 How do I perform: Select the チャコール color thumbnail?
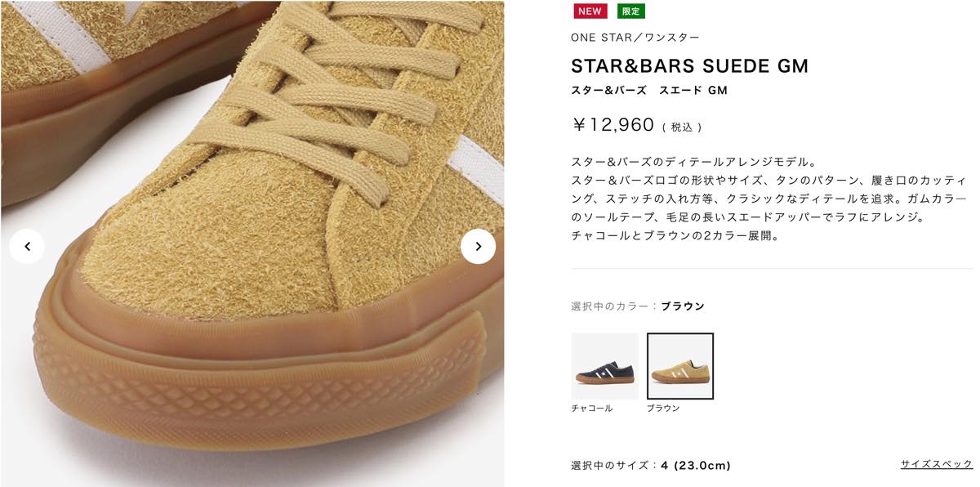click(x=605, y=366)
